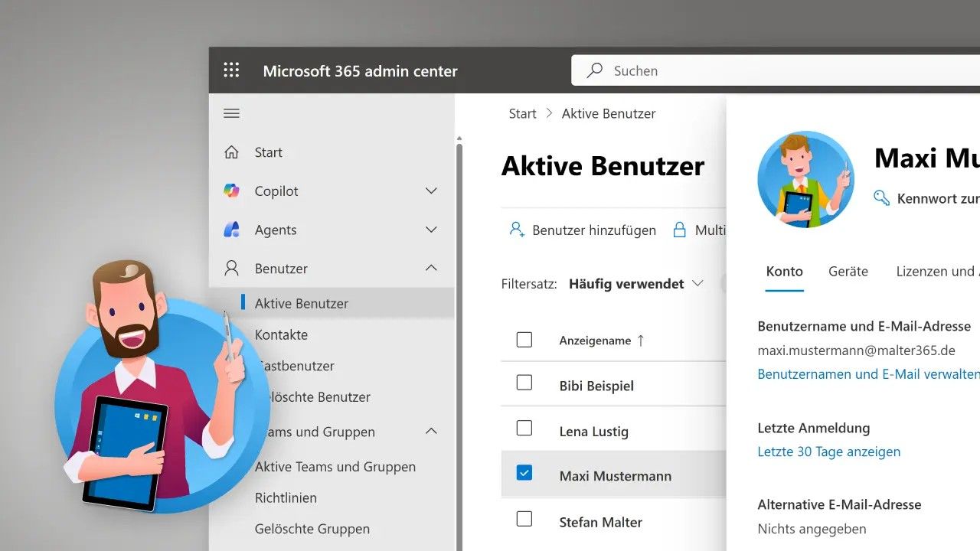Screen dimensions: 980x551
Task: Click Letzte 30 Tage anzeigen link
Action: click(828, 452)
